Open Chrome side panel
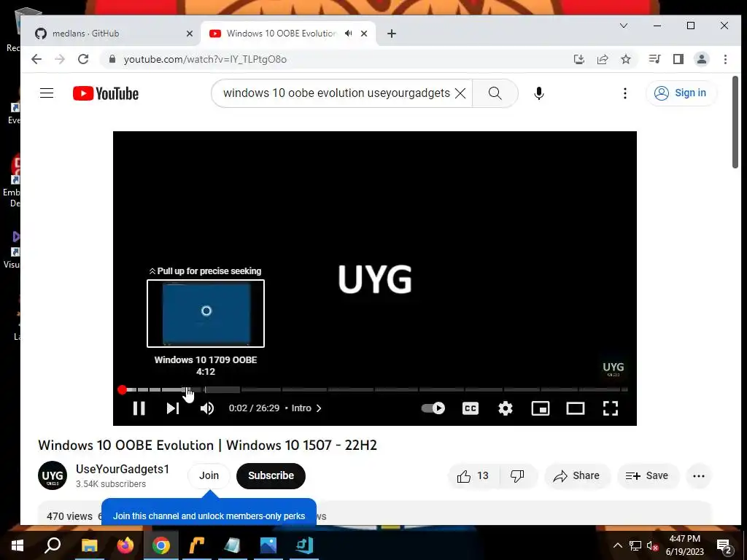The height and width of the screenshot is (560, 747). pyautogui.click(x=678, y=59)
